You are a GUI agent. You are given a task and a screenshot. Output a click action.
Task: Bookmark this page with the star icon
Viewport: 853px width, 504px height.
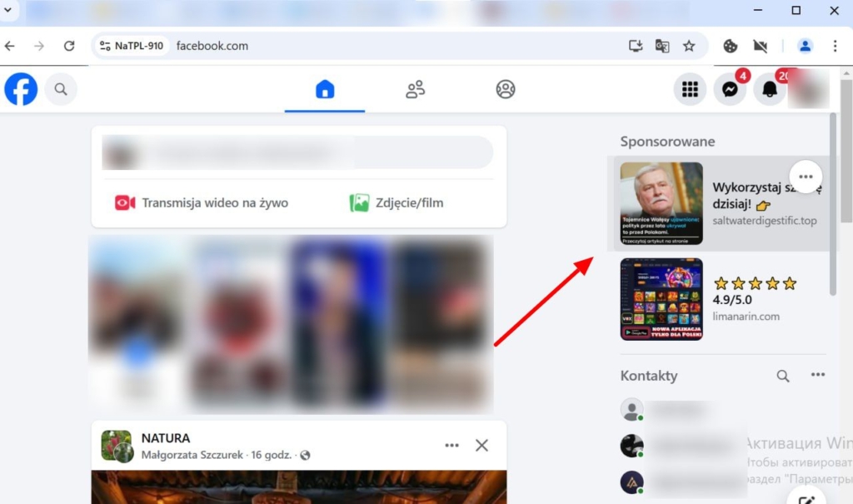click(689, 46)
